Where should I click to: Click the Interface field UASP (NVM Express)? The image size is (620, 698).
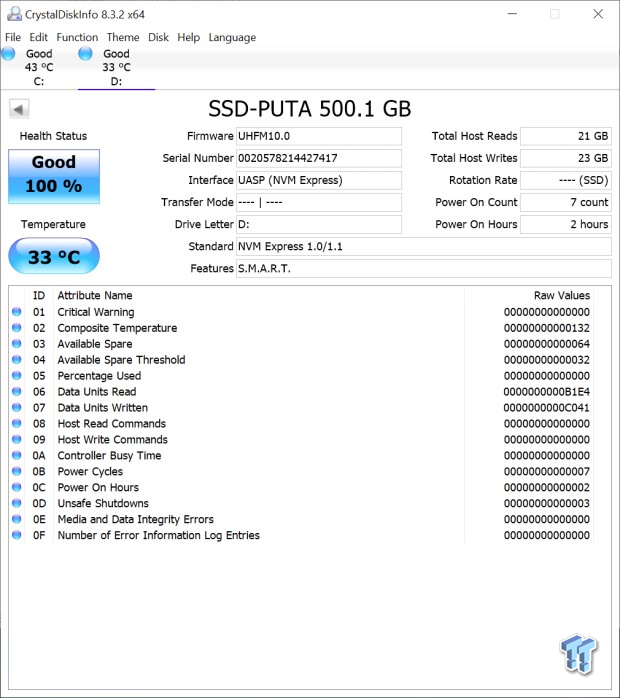(x=319, y=180)
